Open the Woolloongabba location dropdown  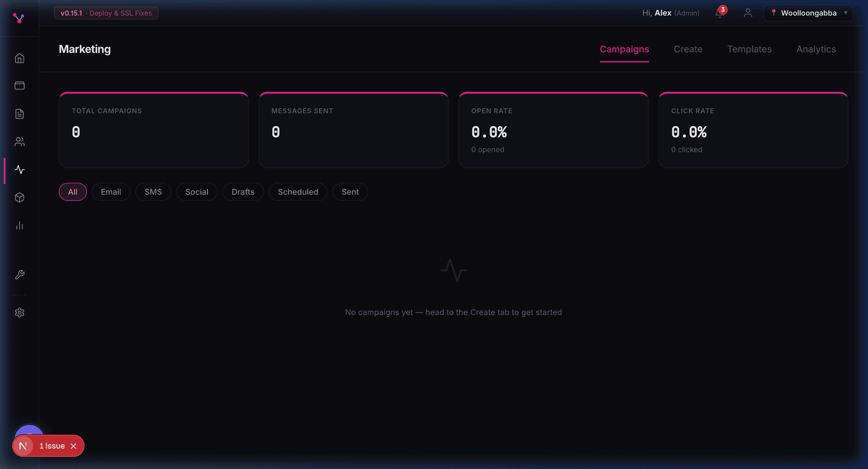coord(808,13)
